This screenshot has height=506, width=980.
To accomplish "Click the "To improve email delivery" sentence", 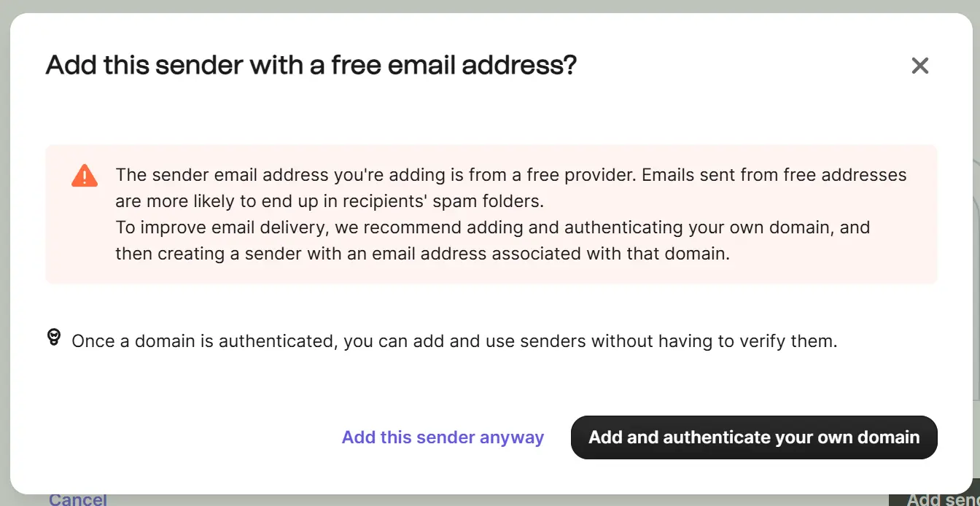I will coord(493,227).
